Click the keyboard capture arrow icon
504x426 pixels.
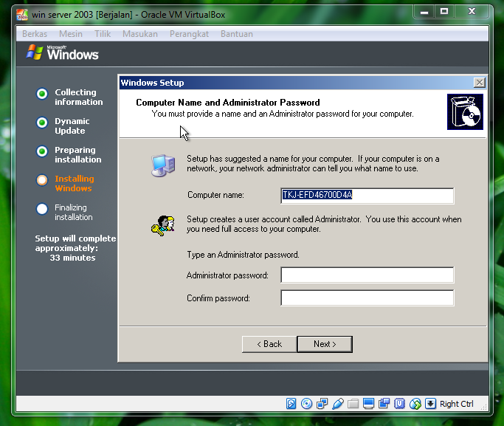point(430,404)
